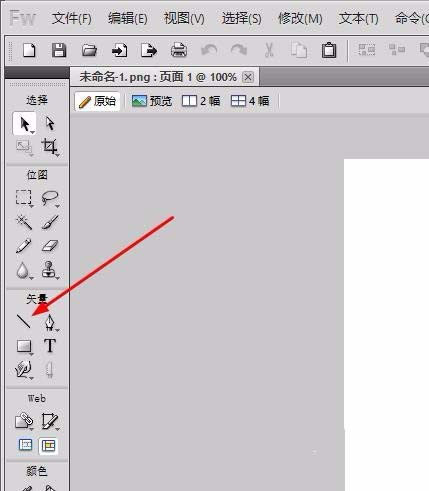Open the 编辑(E) menu
The width and height of the screenshot is (429, 491).
click(127, 18)
